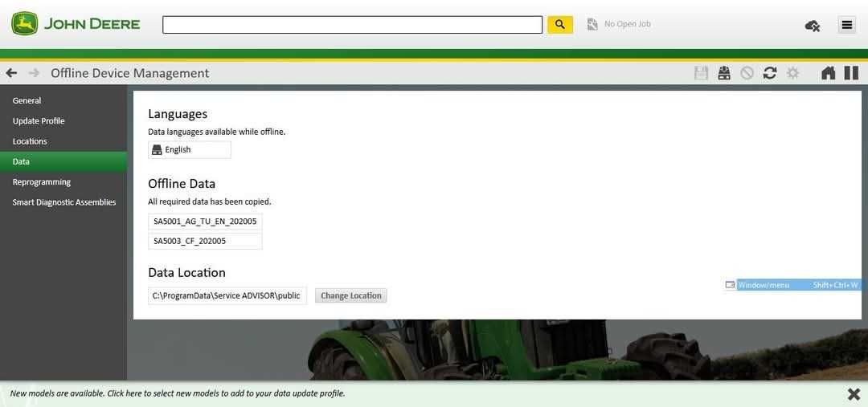Viewport: 868px width, 407px height.
Task: Click the yellow search magnifier button
Action: (559, 24)
